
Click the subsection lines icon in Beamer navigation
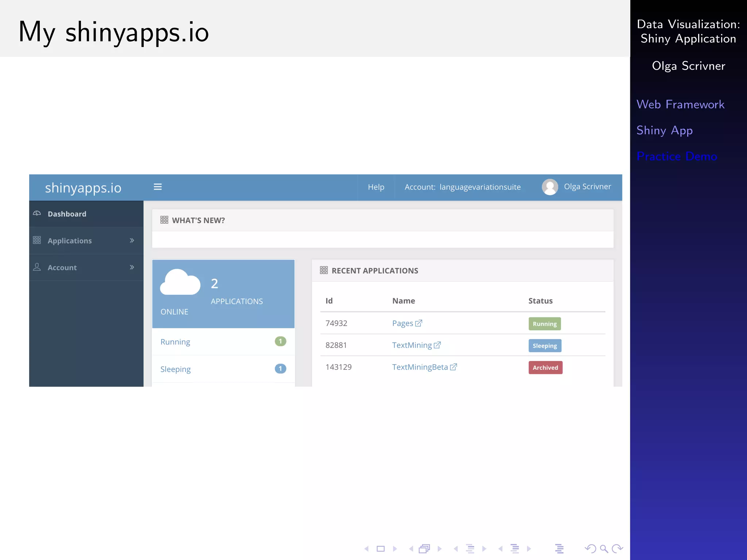471,549
